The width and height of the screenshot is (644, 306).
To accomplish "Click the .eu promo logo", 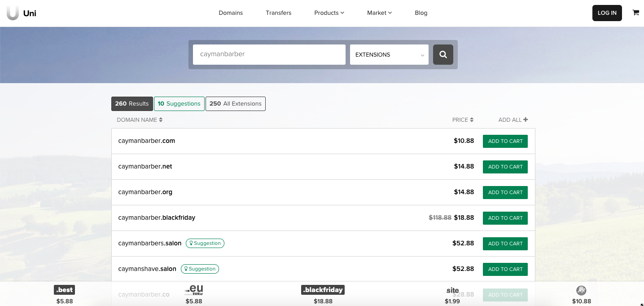I will [x=194, y=290].
